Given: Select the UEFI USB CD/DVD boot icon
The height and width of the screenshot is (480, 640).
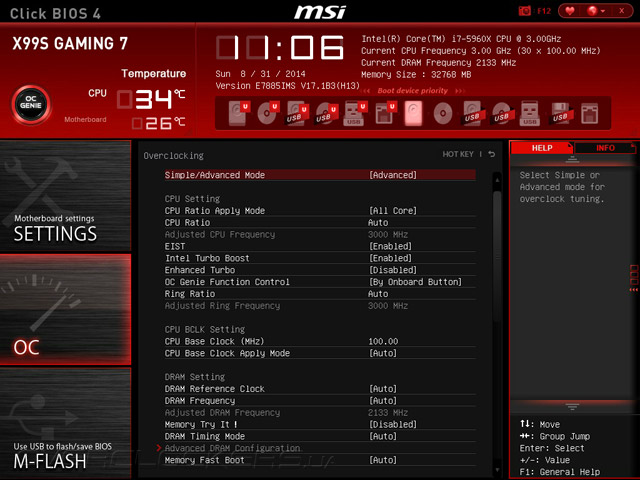Looking at the screenshot, I should point(327,114).
